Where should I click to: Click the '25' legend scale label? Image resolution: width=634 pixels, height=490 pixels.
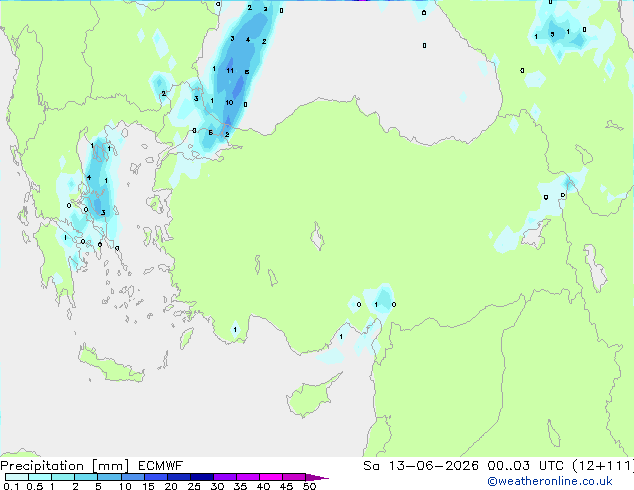194,486
